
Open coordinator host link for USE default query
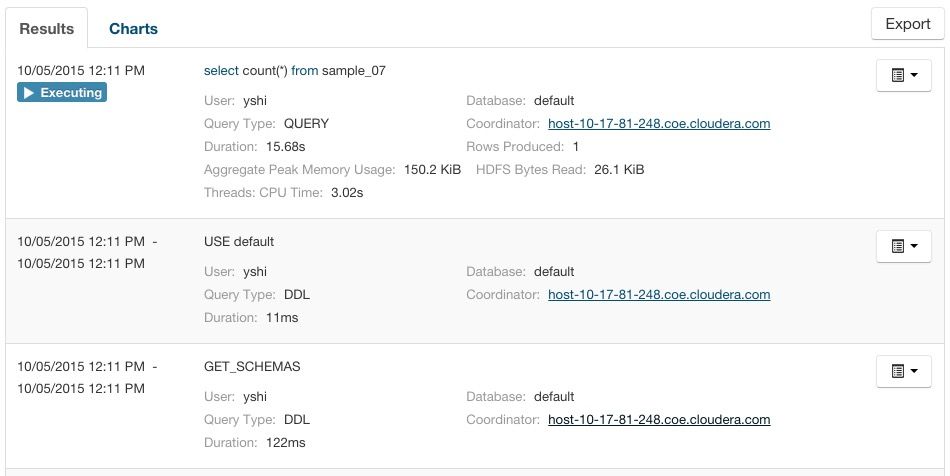659,295
